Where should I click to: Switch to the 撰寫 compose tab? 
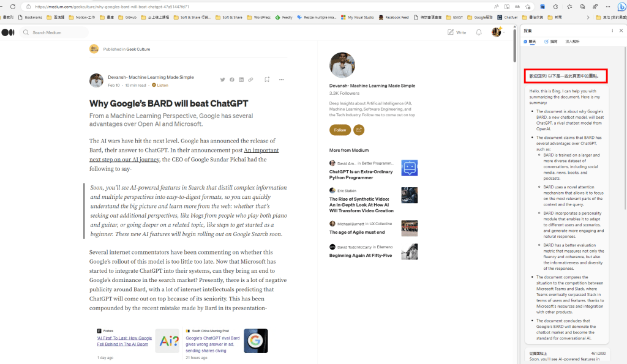pyautogui.click(x=550, y=42)
